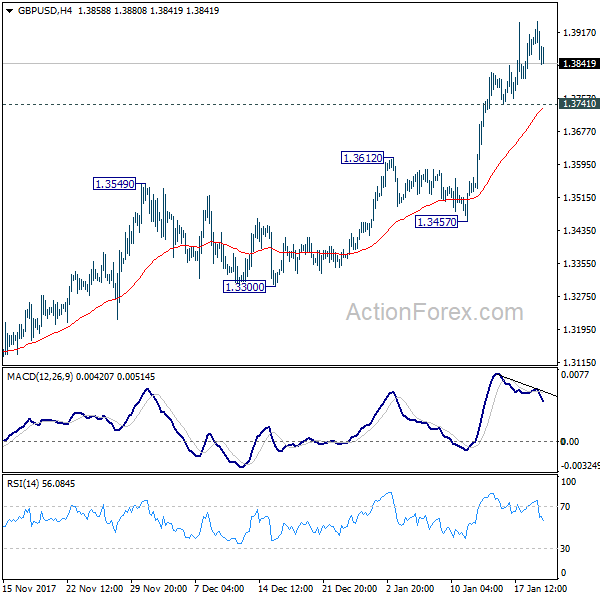Click the MACD 0.0077 scale value
This screenshot has height=600, width=600.
coord(575,375)
